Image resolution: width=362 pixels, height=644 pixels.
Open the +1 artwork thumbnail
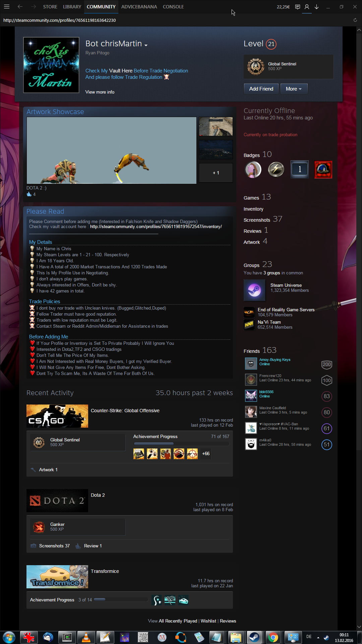click(216, 173)
